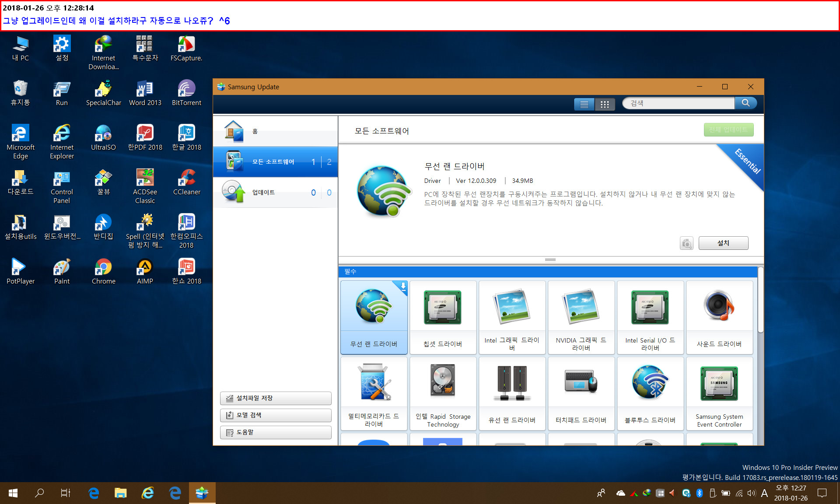Image resolution: width=840 pixels, height=504 pixels.
Task: Focus the 검색 search field
Action: (x=679, y=103)
